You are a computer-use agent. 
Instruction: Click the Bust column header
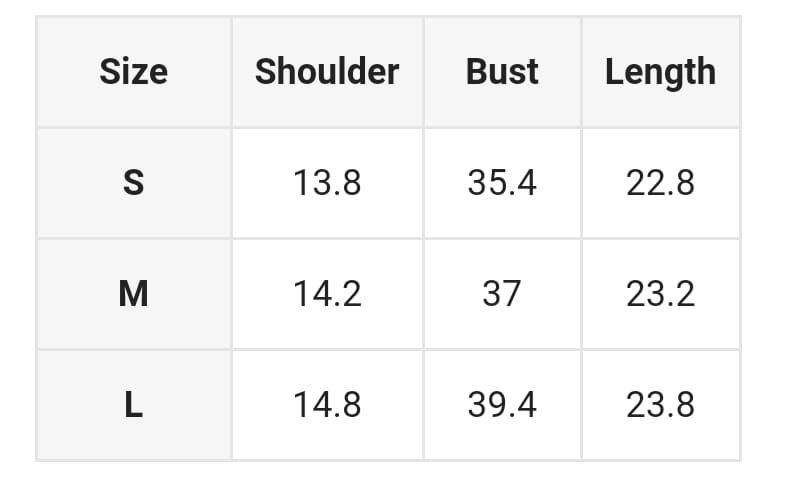coord(502,72)
